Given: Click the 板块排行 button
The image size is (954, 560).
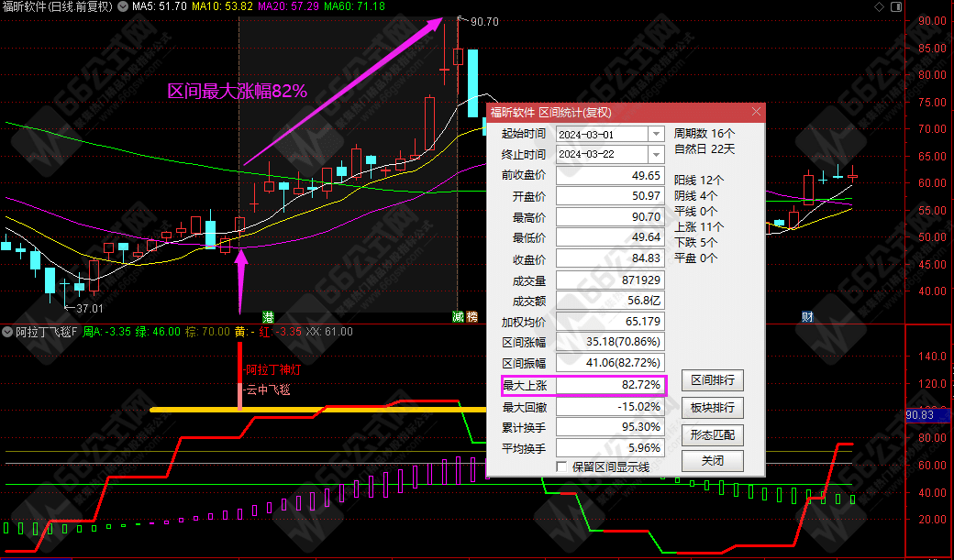Looking at the screenshot, I should 713,407.
